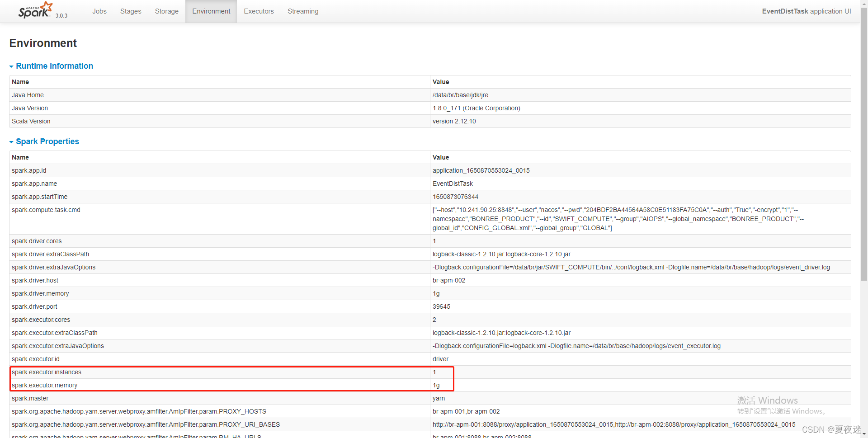Select the yarn master value
This screenshot has width=868, height=438.
pos(439,398)
